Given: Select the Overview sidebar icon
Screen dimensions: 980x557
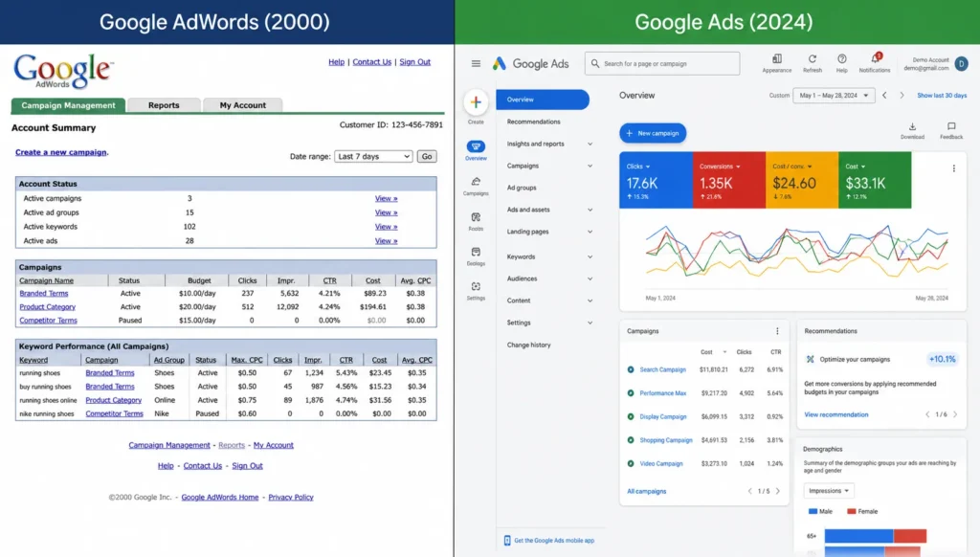Looking at the screenshot, I should [x=476, y=146].
